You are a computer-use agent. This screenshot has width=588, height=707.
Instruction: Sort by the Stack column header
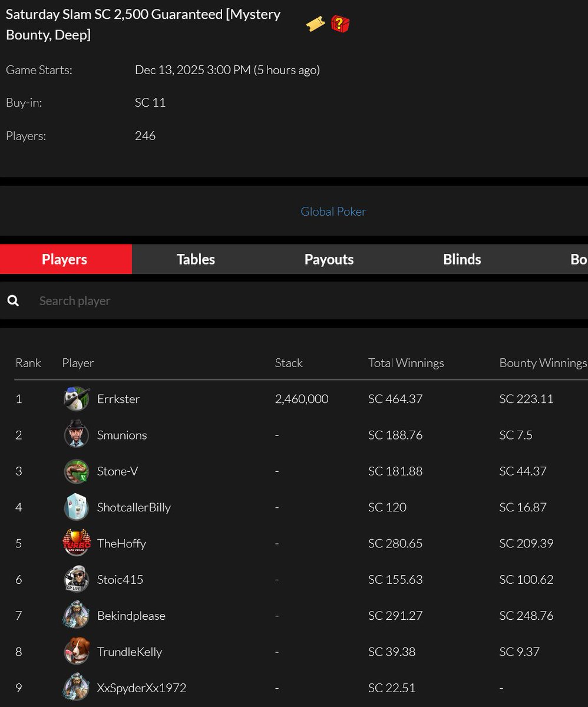tap(289, 363)
